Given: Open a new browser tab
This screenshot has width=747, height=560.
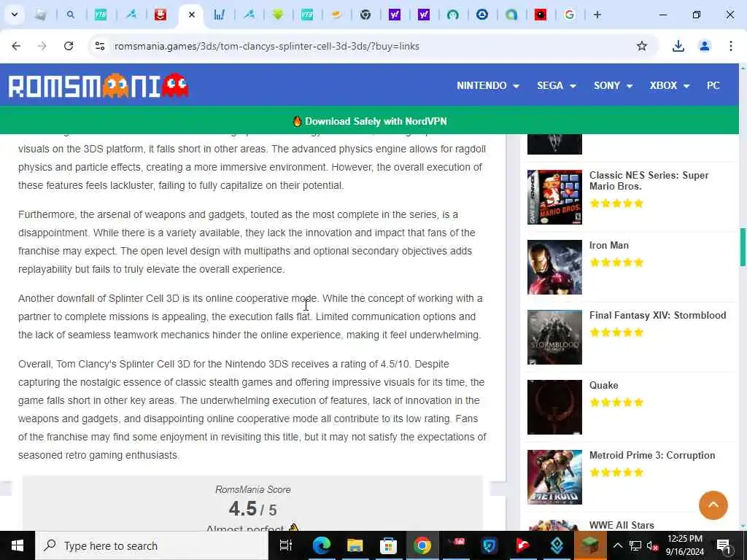Looking at the screenshot, I should pos(597,15).
